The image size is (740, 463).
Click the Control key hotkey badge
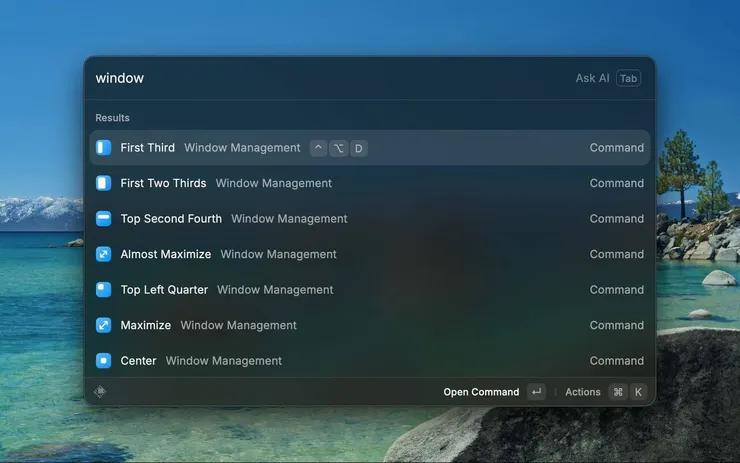pos(319,148)
